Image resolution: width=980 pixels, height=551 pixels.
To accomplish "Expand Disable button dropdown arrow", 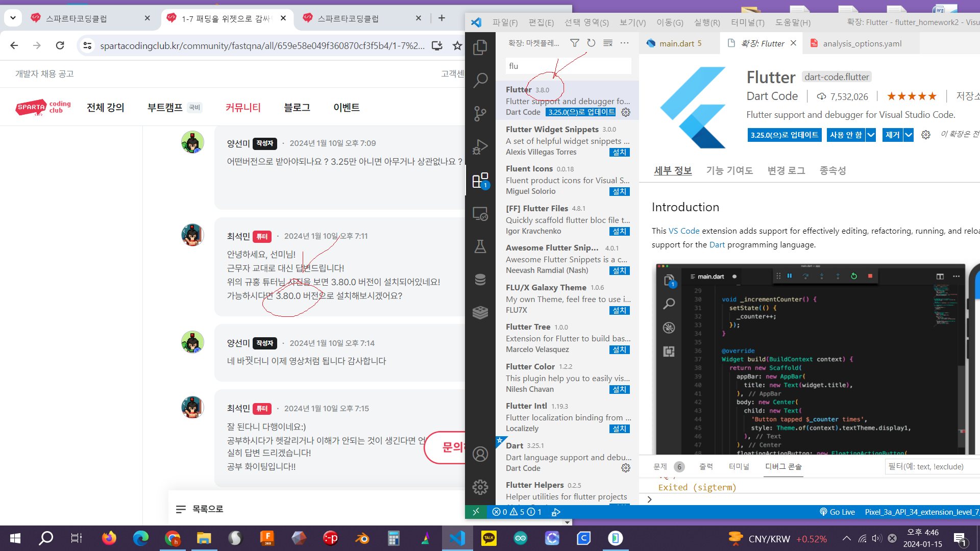I will (x=871, y=135).
